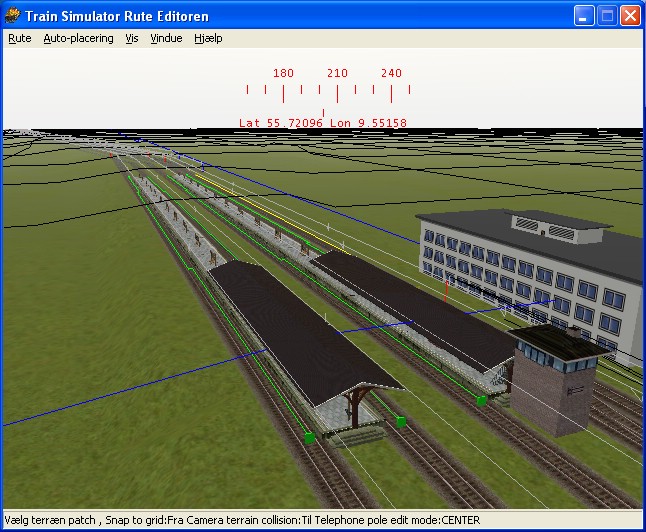Click the Train Simulator app icon in title bar

[x=12, y=16]
